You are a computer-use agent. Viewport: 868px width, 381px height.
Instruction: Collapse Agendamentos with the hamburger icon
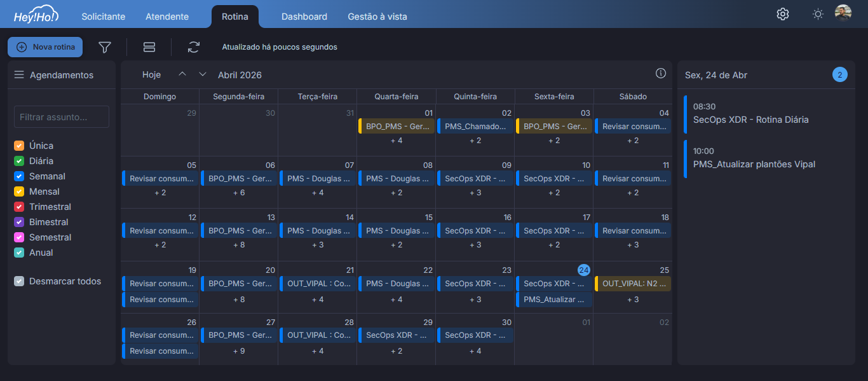click(x=19, y=75)
